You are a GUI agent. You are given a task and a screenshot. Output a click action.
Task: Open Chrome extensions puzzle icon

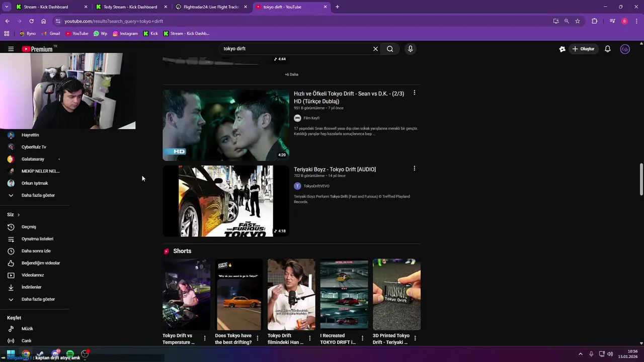(x=595, y=21)
